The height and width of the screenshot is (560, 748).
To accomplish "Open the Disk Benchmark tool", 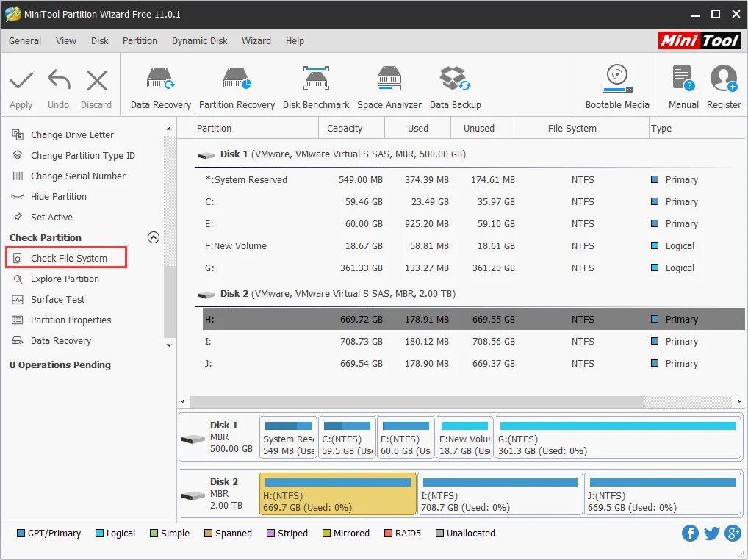I will pos(316,89).
